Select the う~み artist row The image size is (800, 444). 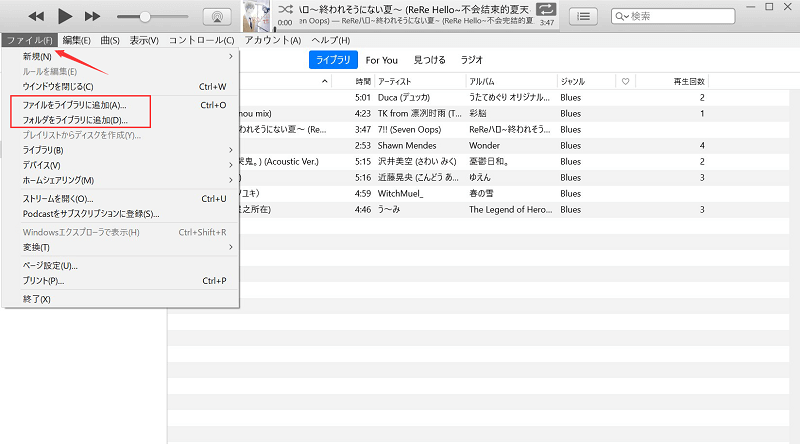coord(514,210)
